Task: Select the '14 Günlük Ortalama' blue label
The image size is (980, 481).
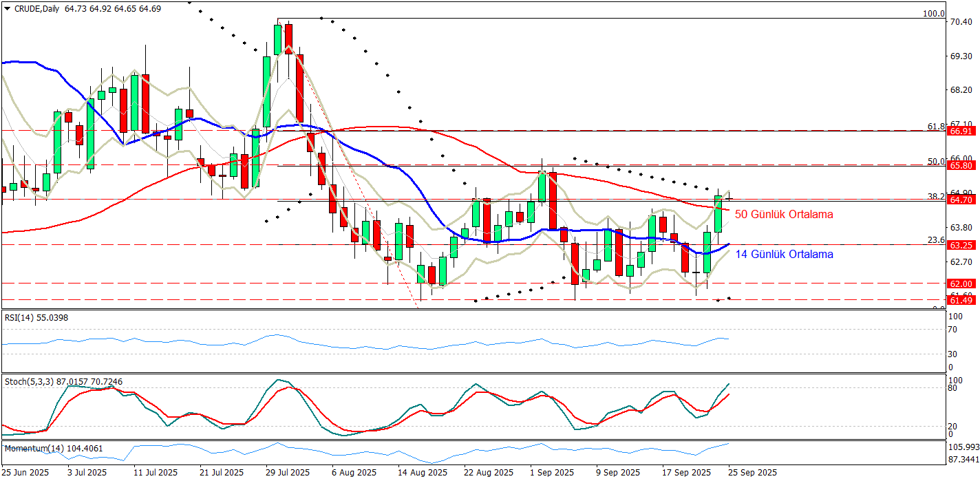Action: (784, 255)
